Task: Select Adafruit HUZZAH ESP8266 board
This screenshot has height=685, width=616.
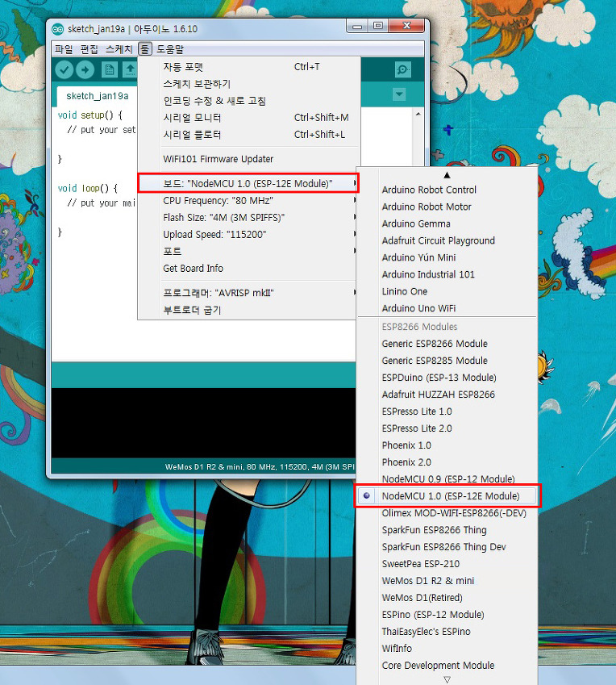Action: [447, 395]
